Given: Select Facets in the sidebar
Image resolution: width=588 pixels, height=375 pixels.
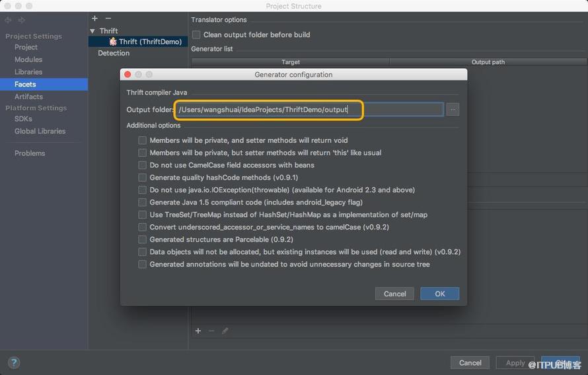Looking at the screenshot, I should [44, 84].
